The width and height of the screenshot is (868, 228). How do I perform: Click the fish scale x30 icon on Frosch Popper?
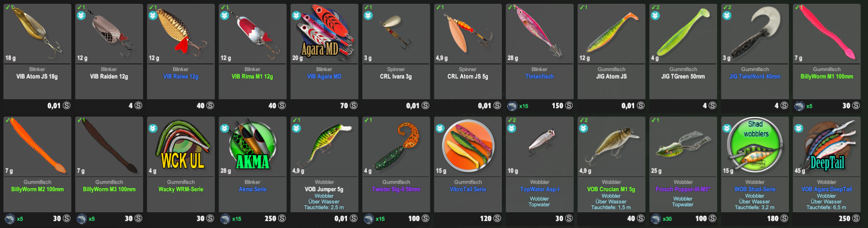point(656,219)
